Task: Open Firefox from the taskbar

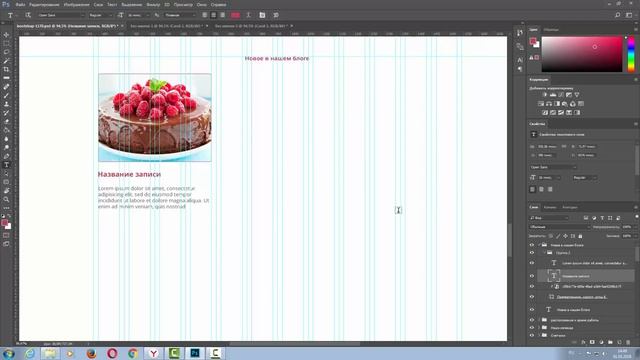Action: (x=91, y=353)
